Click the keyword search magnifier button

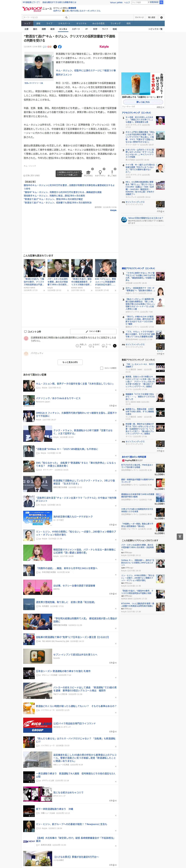pos(66,18)
